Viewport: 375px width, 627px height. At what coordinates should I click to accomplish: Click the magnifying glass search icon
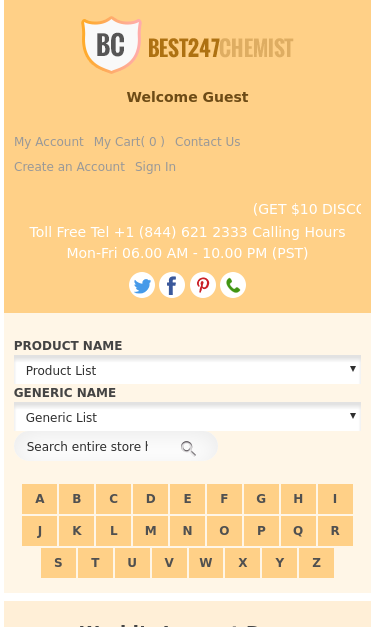(x=188, y=448)
